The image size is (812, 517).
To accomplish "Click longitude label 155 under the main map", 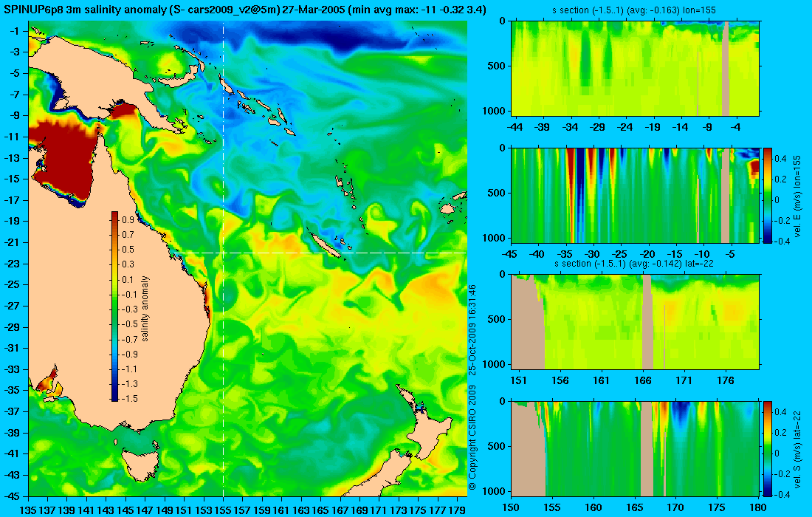I will 223,510.
